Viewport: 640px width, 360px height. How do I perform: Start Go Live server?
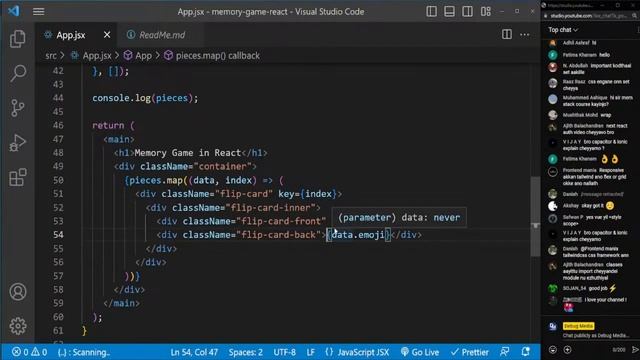point(420,352)
